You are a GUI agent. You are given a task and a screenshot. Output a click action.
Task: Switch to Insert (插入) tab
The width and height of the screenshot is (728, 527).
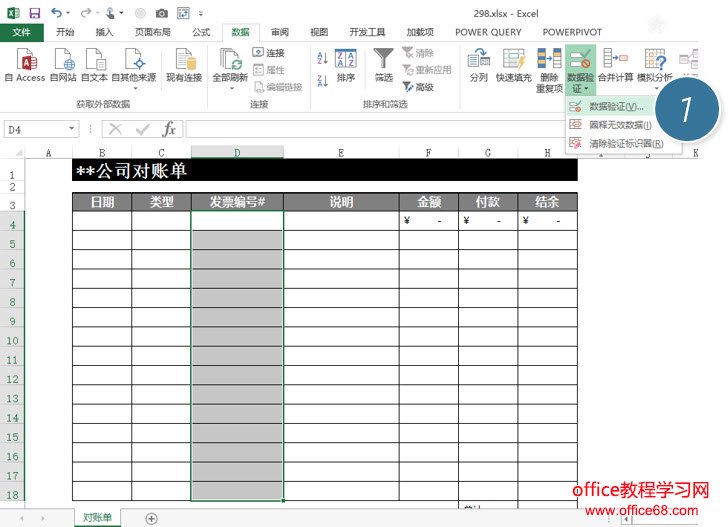(104, 32)
